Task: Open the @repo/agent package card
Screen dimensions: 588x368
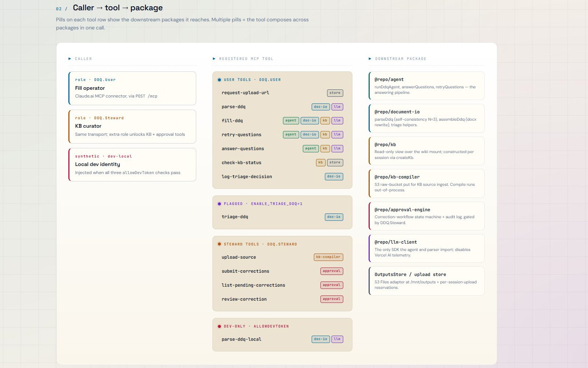Action: [x=427, y=86]
